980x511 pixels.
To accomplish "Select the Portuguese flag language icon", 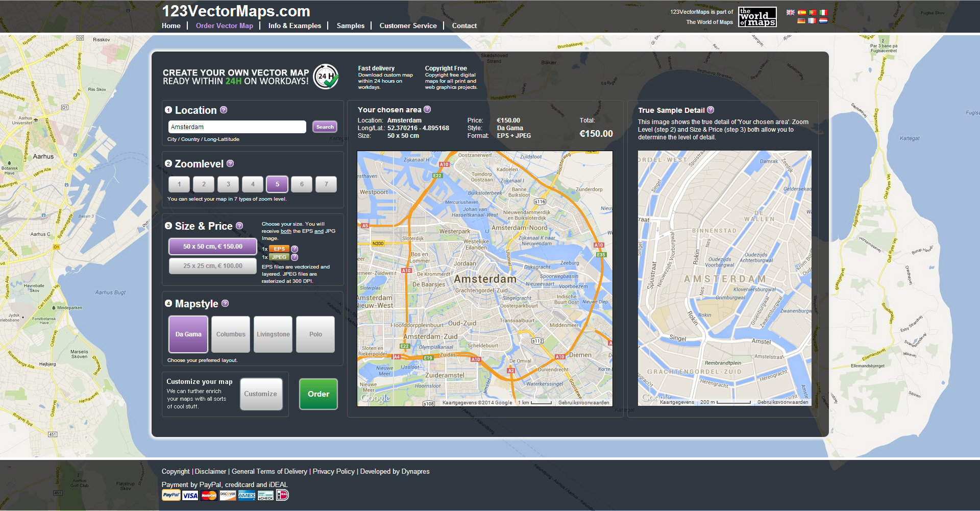I will pos(813,12).
